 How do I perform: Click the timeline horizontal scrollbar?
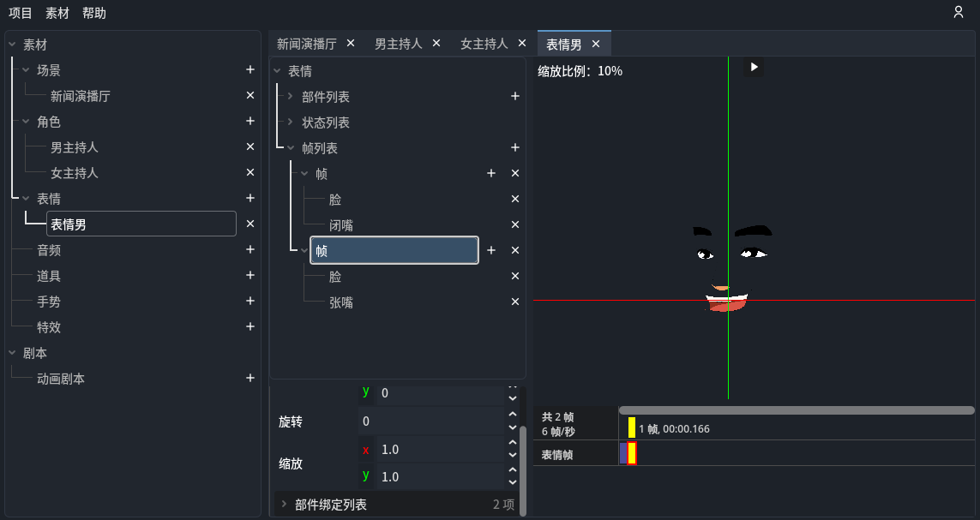pyautogui.click(x=796, y=410)
